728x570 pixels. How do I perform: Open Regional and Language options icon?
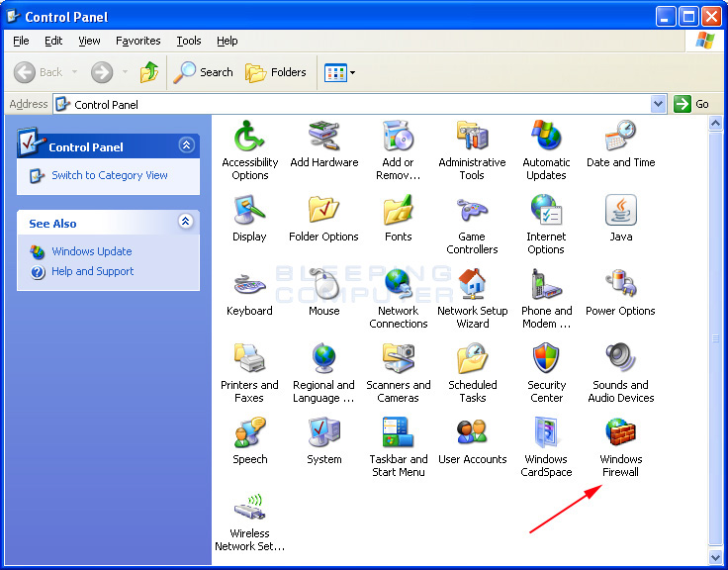pos(324,358)
